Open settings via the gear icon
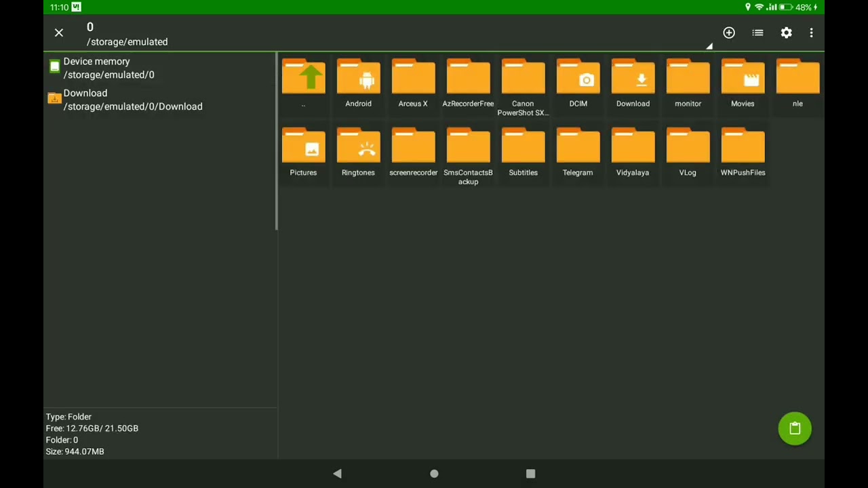 pyautogui.click(x=786, y=33)
